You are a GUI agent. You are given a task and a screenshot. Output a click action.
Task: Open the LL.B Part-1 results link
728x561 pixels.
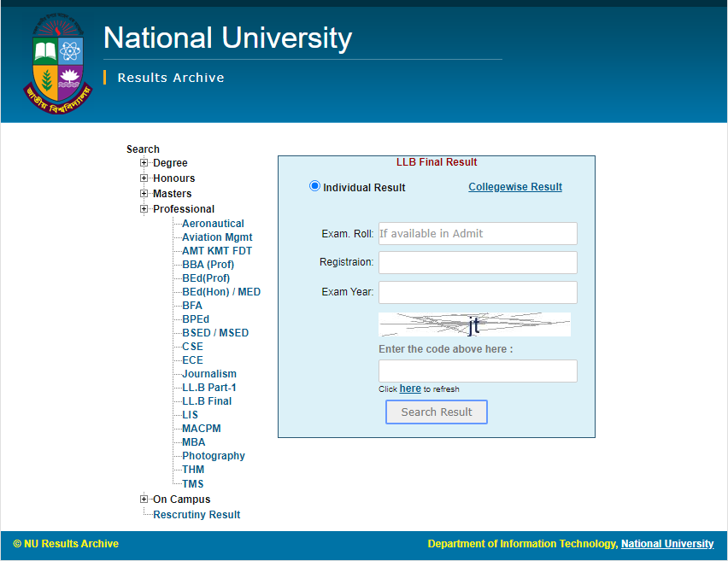coord(209,388)
